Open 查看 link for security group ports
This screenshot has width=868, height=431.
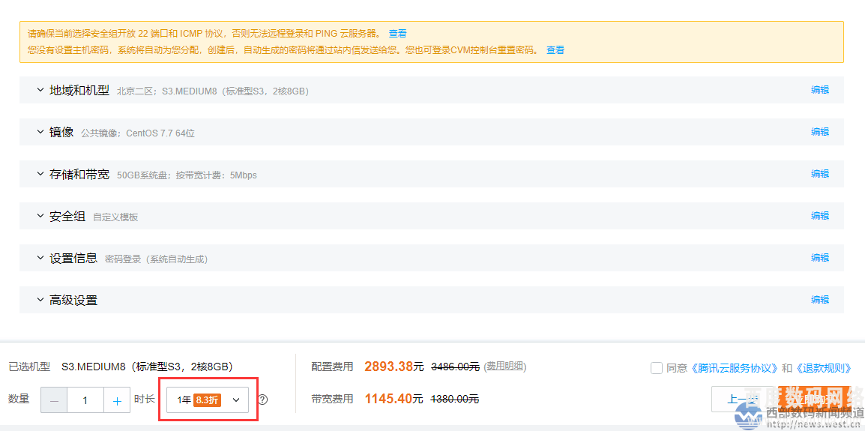(x=397, y=34)
